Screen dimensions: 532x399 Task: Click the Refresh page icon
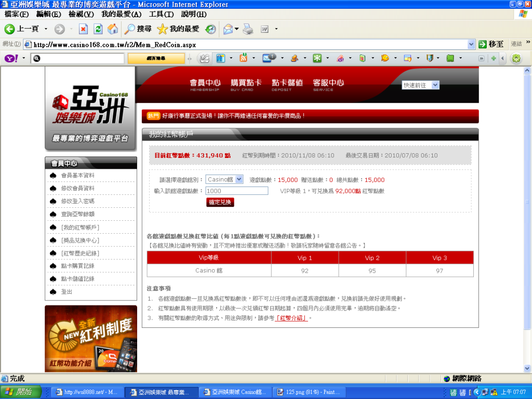98,29
